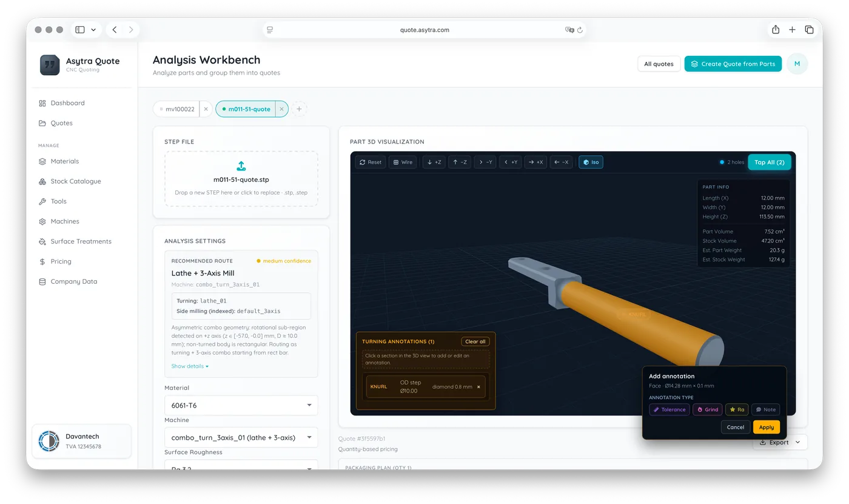This screenshot has height=504, width=849.
Task: Click Create Quote from Parts
Action: click(733, 64)
